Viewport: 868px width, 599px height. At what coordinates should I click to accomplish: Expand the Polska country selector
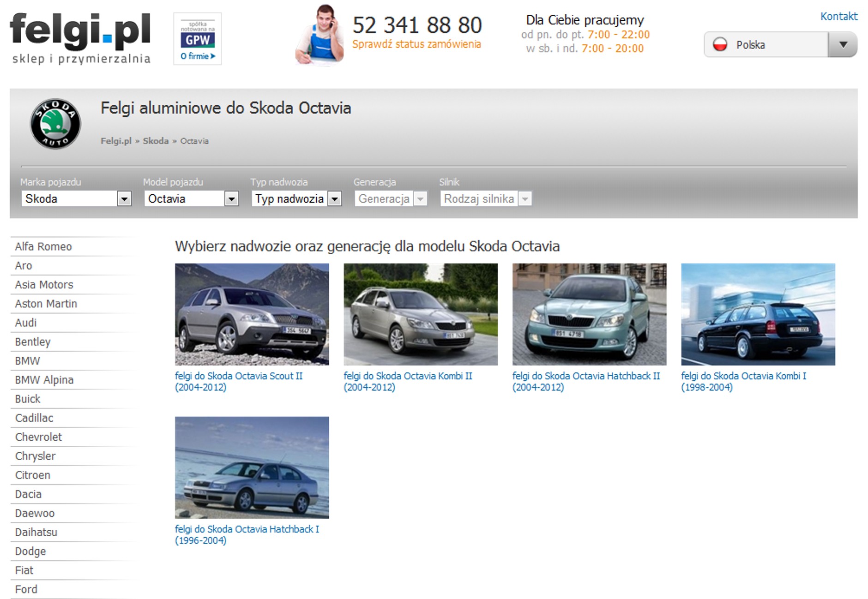coord(844,45)
